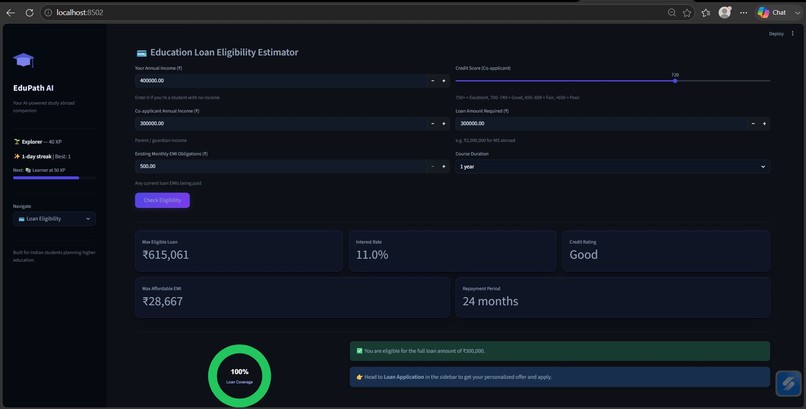Screen dimensions: 806x409
Task: Bookmark this page with the star icon
Action: 687,12
